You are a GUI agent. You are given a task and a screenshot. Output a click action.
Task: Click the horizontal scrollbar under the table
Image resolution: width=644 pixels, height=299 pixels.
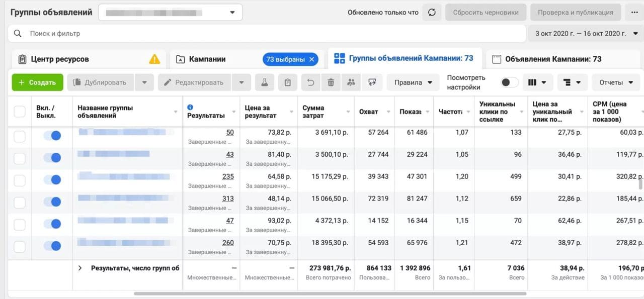pos(330,293)
